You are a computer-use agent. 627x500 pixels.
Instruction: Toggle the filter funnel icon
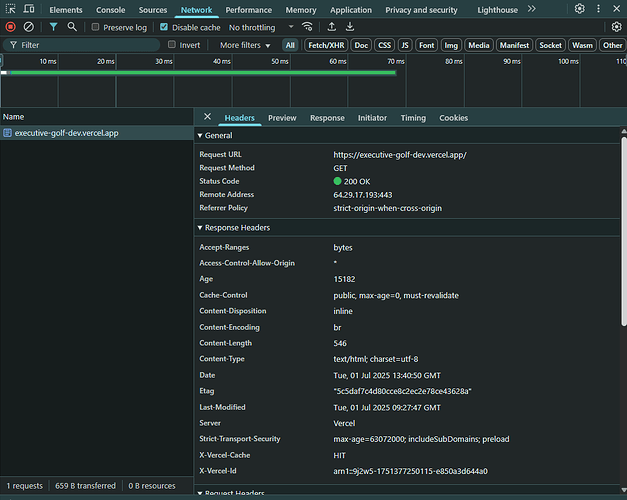(53, 27)
